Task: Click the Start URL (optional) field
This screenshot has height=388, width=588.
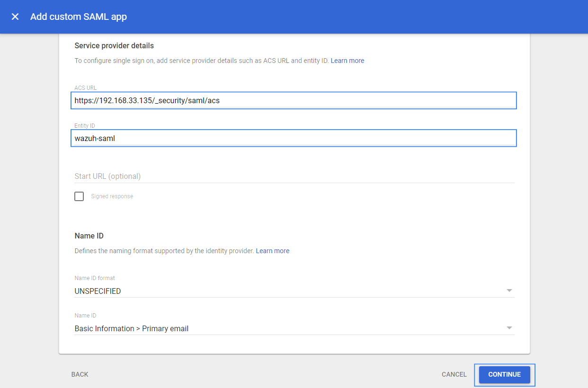Action: [294, 176]
